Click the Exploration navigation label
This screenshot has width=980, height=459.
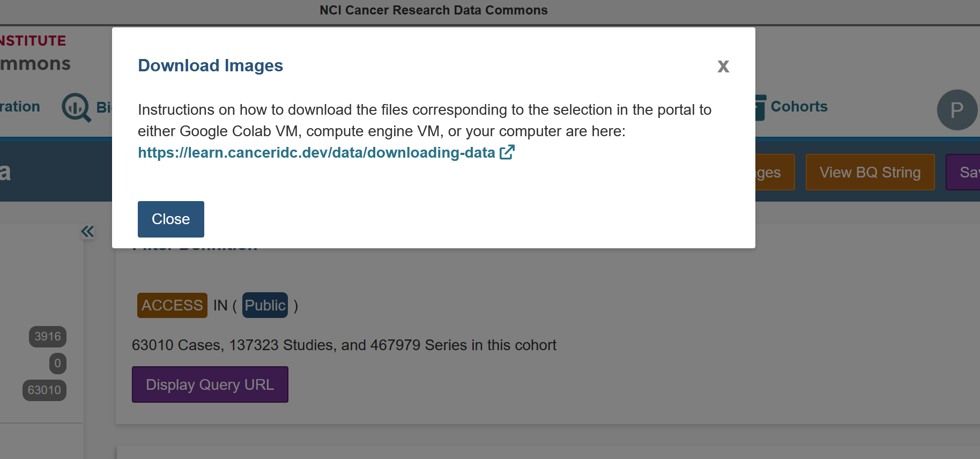point(20,107)
